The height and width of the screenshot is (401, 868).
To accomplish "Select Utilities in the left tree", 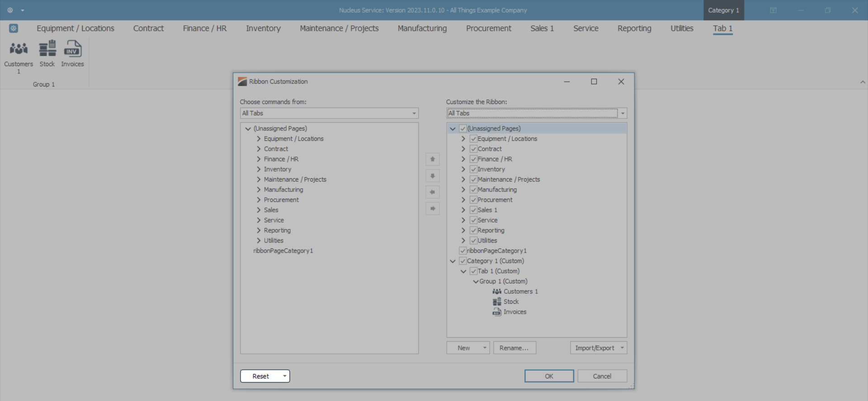I will [x=274, y=241].
